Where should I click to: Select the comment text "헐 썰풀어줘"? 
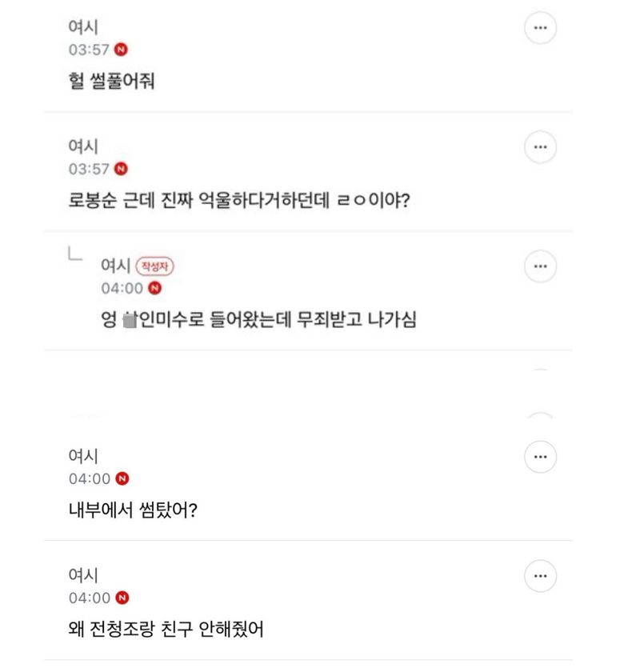[x=112, y=82]
